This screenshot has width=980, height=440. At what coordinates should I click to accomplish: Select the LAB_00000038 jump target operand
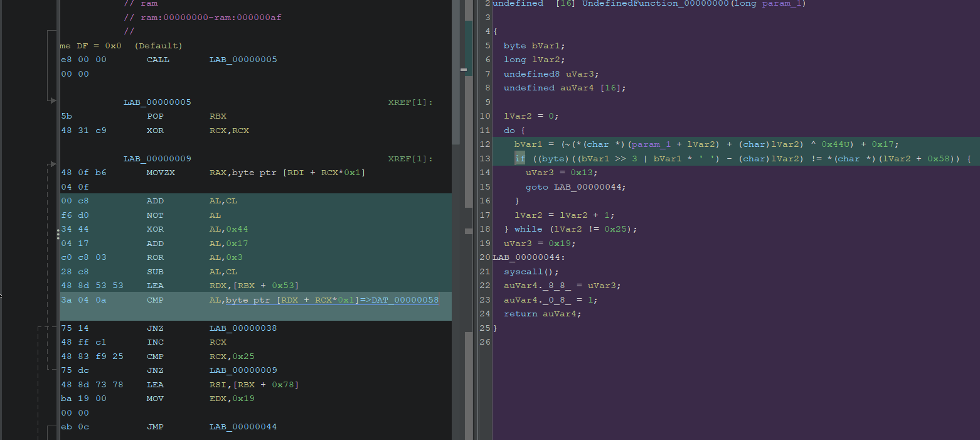tap(243, 328)
